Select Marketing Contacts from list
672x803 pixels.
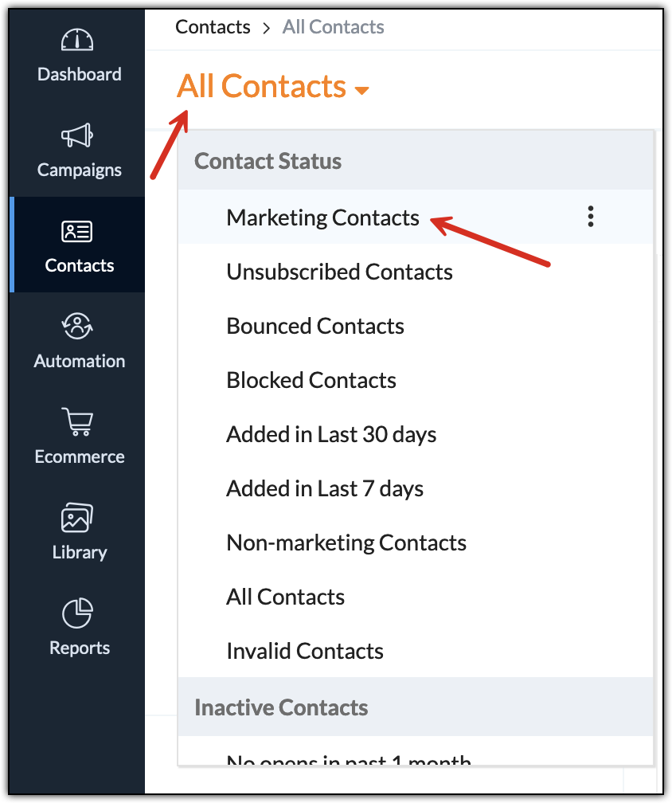tap(322, 217)
